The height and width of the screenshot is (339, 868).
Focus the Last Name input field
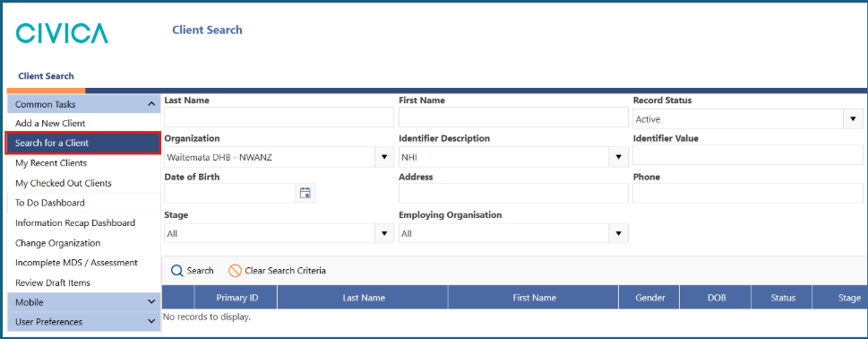point(279,117)
